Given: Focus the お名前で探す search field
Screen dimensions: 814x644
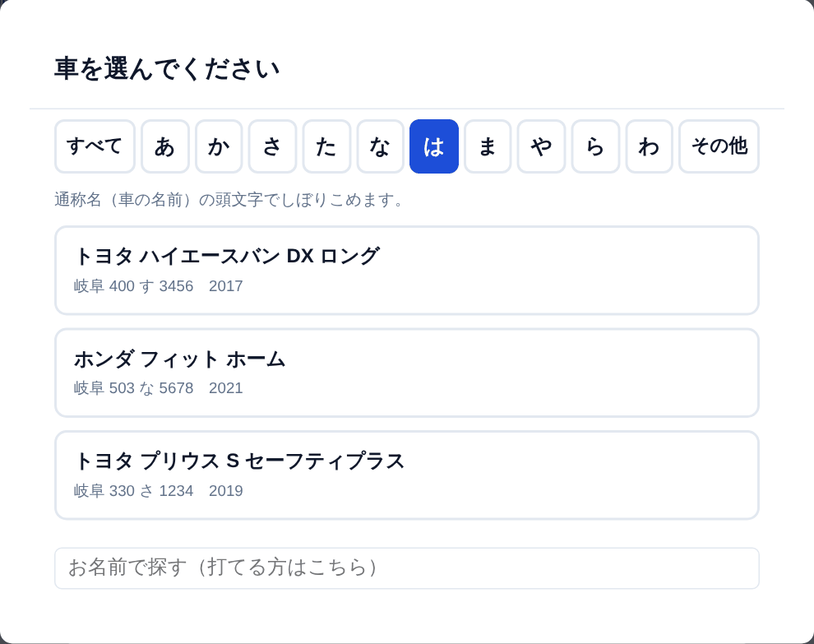Looking at the screenshot, I should click(407, 568).
